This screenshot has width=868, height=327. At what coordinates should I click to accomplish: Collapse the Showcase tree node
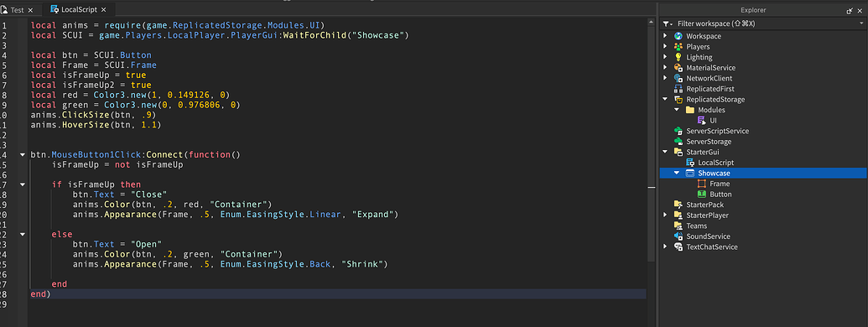click(x=677, y=174)
